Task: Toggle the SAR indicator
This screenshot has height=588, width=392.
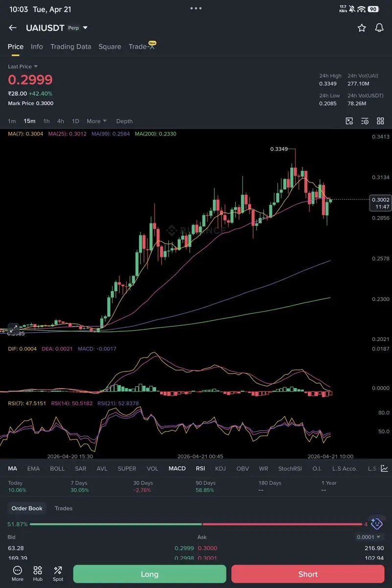Action: pyautogui.click(x=81, y=468)
